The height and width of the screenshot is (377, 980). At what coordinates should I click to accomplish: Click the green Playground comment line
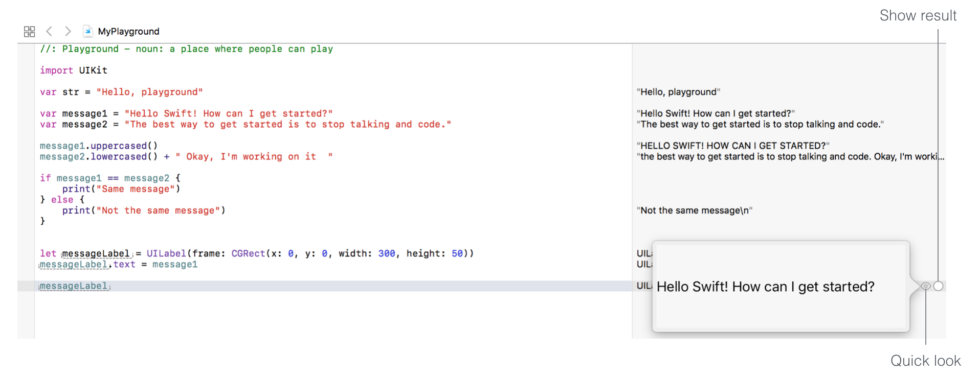[x=186, y=49]
